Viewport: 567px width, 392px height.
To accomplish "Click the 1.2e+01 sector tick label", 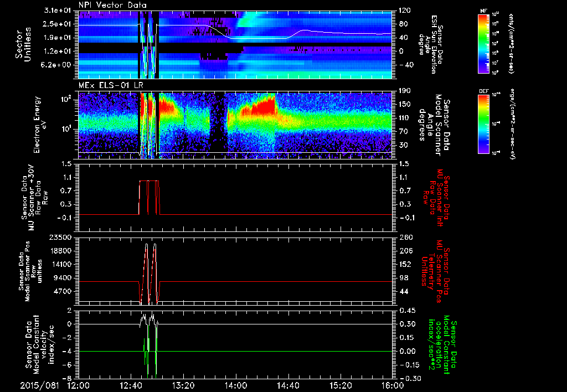I will [x=56, y=51].
